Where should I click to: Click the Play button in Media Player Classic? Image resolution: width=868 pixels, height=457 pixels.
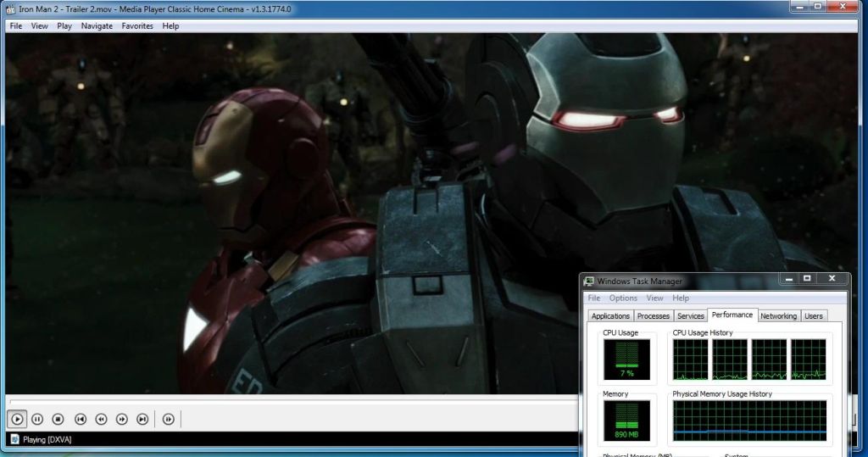click(x=17, y=420)
